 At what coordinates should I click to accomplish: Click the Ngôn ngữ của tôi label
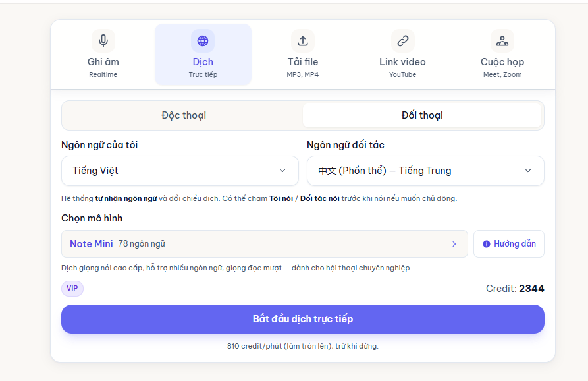pyautogui.click(x=99, y=145)
